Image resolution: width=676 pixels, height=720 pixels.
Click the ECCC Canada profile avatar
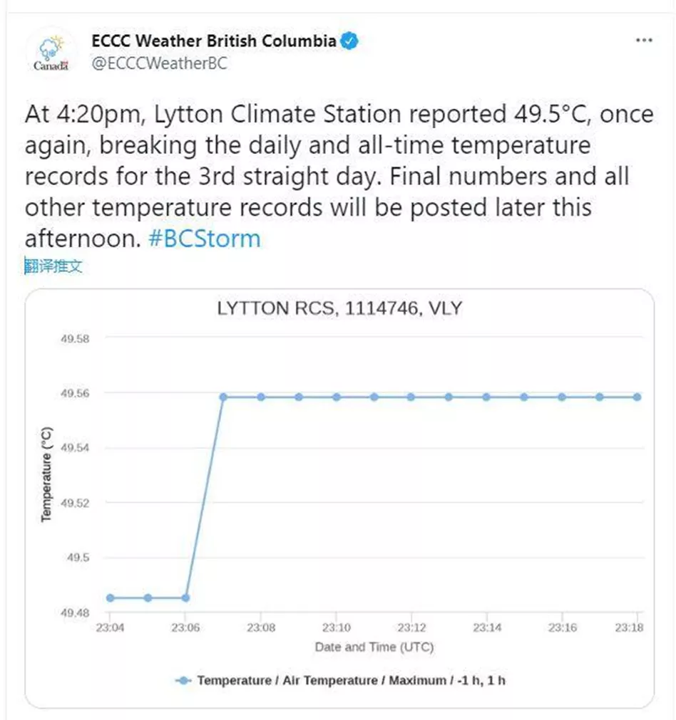click(x=50, y=53)
